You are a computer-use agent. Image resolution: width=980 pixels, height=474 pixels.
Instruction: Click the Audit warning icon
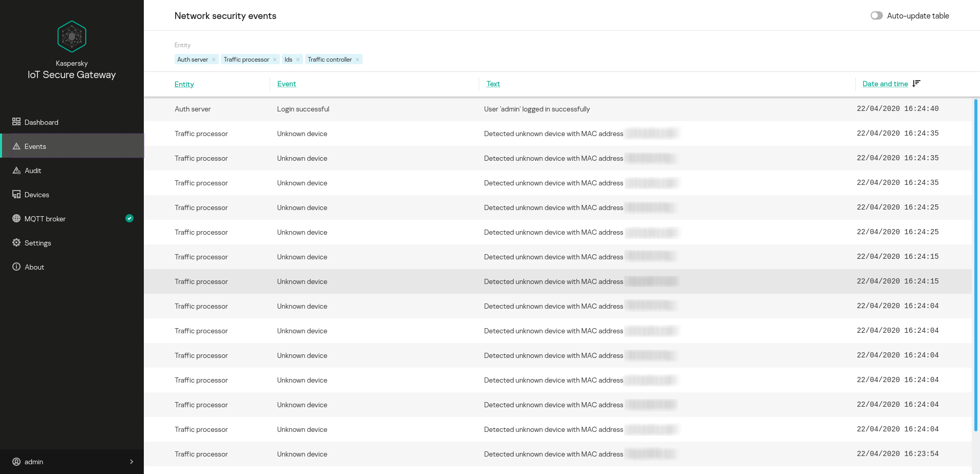click(x=16, y=170)
